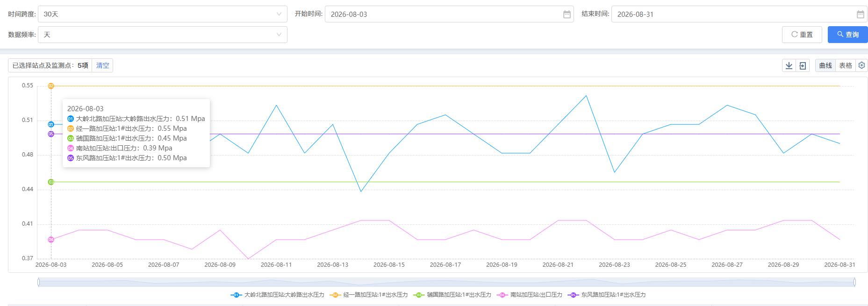Click 清空 to clear selected stations
This screenshot has height=306, width=868.
(x=102, y=65)
